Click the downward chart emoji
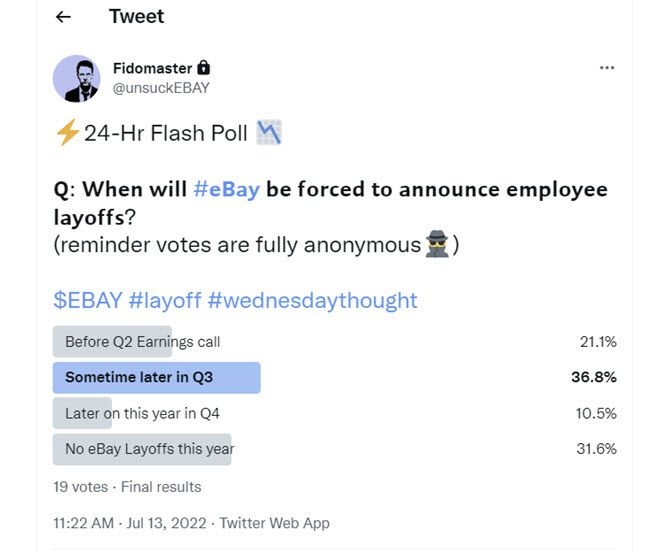This screenshot has width=660, height=553. pos(270,133)
